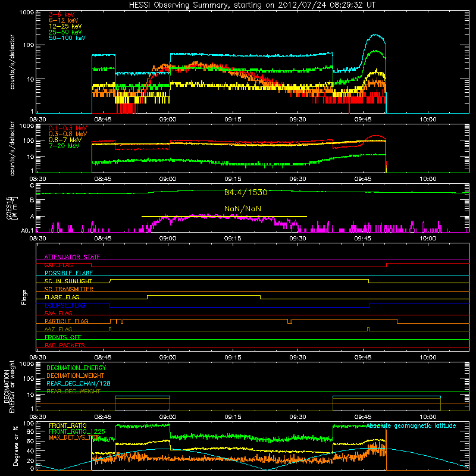The image size is (476, 476).
Task: Click the DECIMATION_WEIGHT legend entry
Action: 76,375
